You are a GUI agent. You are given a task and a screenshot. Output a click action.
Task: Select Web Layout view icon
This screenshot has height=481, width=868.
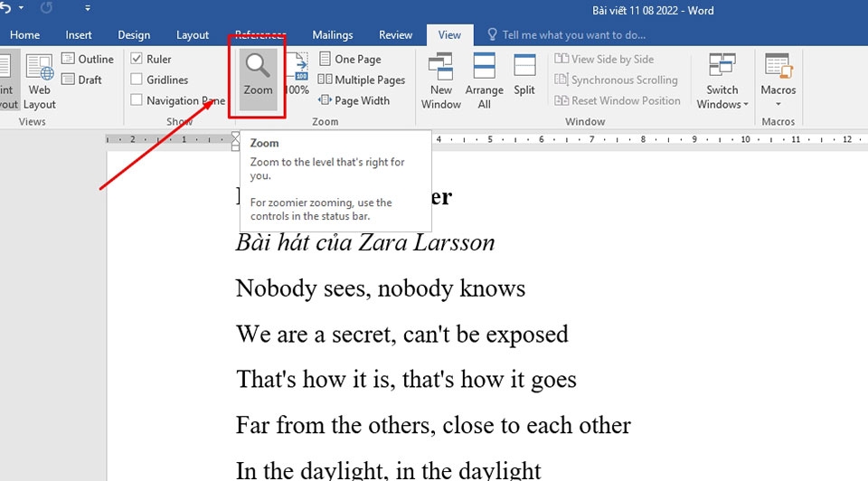39,81
